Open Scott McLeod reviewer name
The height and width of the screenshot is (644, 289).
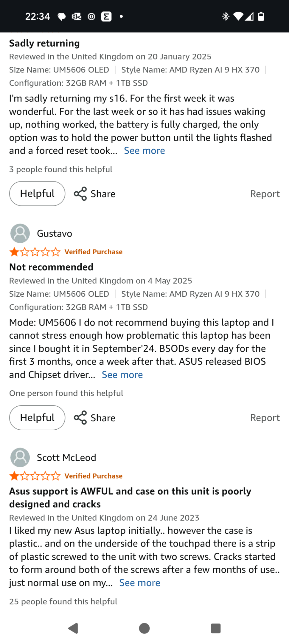coord(66,457)
